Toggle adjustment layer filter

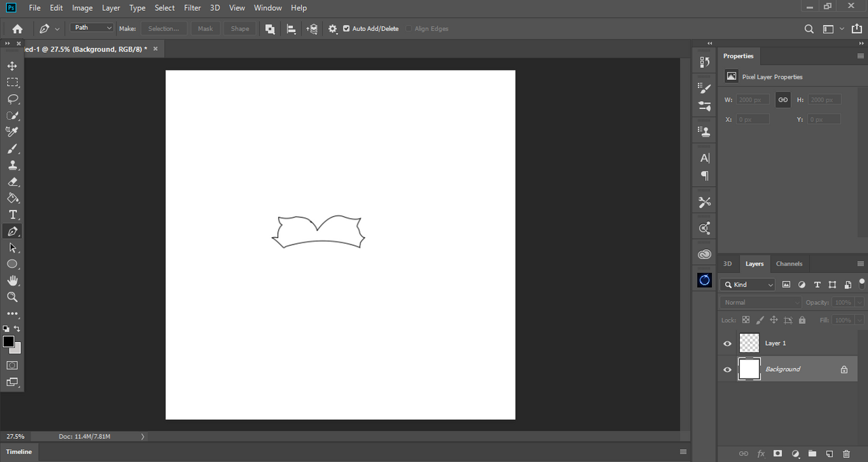coord(802,285)
